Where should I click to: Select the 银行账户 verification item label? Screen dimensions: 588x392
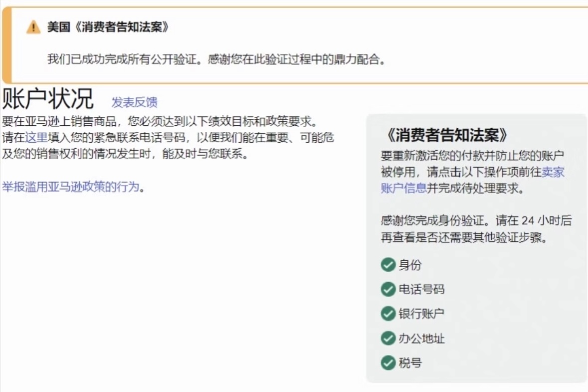click(x=421, y=314)
